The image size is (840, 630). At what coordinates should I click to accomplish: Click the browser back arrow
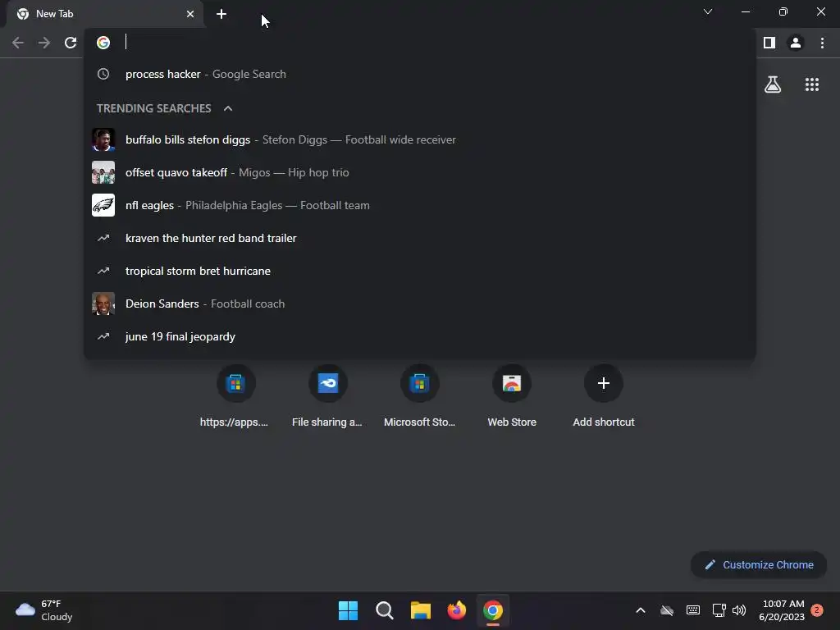click(18, 43)
